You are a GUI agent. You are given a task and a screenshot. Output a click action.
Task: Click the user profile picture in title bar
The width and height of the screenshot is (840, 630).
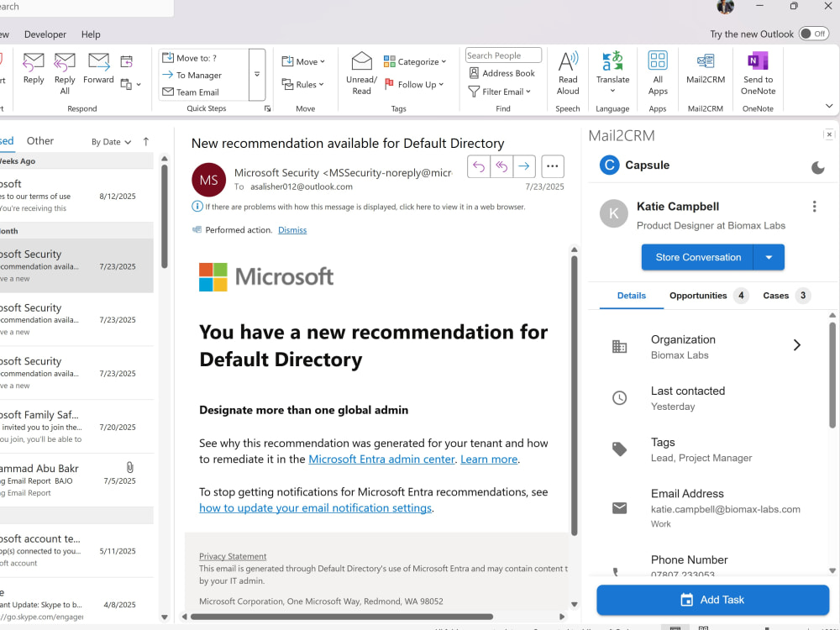click(x=726, y=7)
